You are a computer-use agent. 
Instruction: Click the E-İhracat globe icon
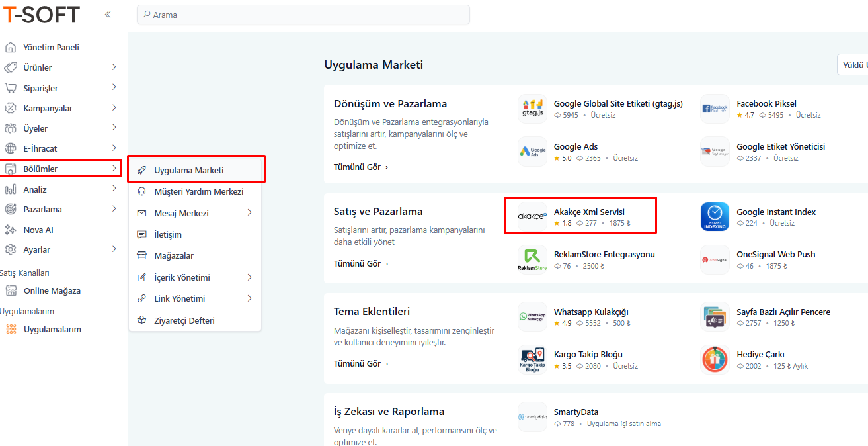pos(11,148)
